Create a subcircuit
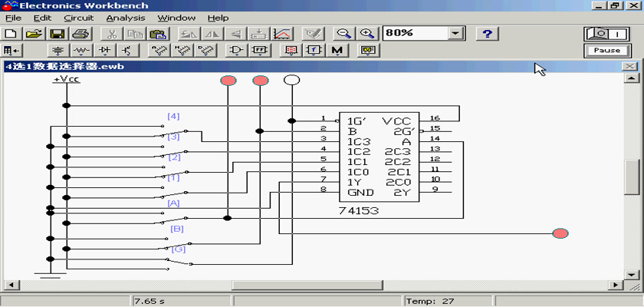This screenshot has height=307, width=644. coord(259,34)
